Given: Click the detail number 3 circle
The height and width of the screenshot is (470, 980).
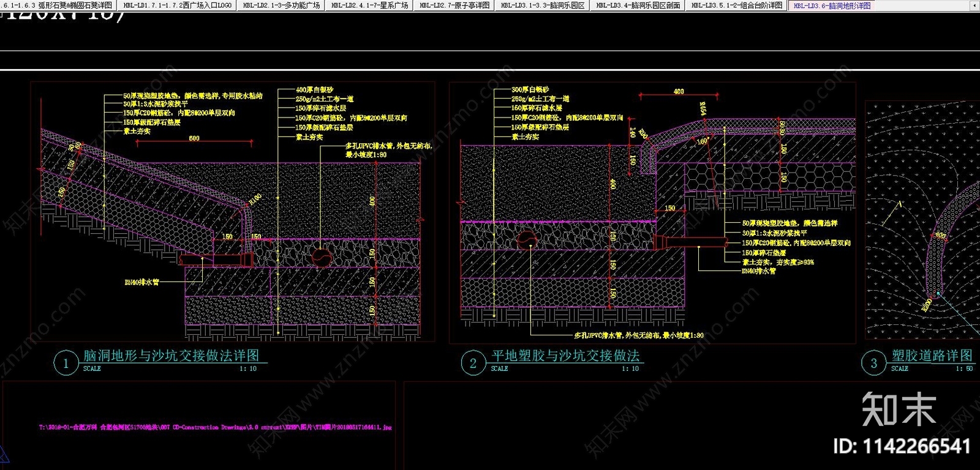Looking at the screenshot, I should [x=873, y=363].
